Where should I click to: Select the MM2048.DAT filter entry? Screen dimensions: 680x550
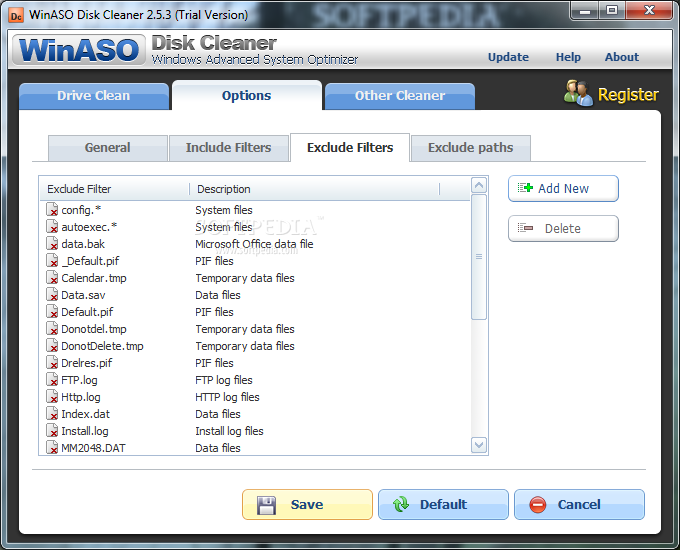coord(255,448)
